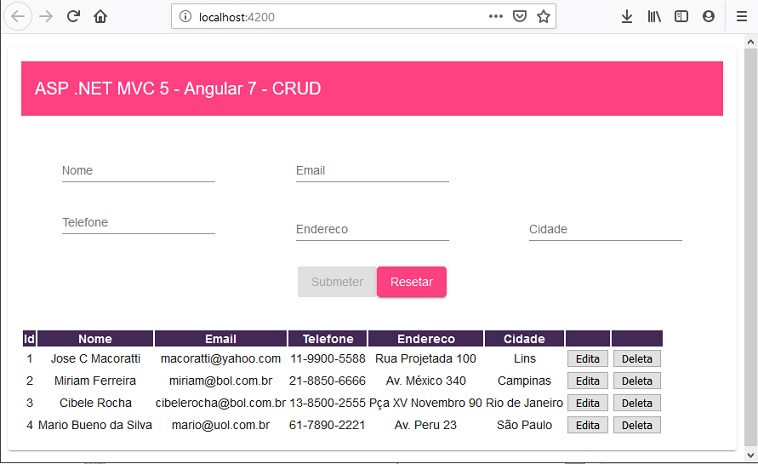Delete the Mario Bueno da Silva row
The height and width of the screenshot is (464, 758).
tap(637, 425)
